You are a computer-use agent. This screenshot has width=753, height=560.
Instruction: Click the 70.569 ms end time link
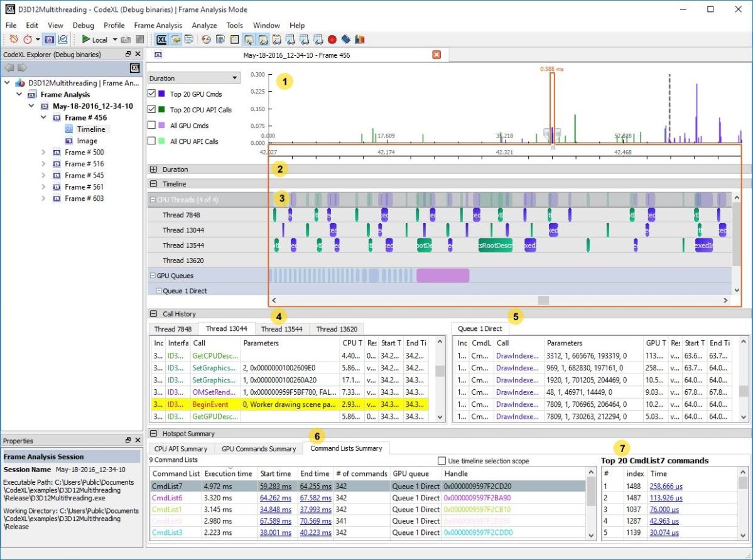coord(315,520)
